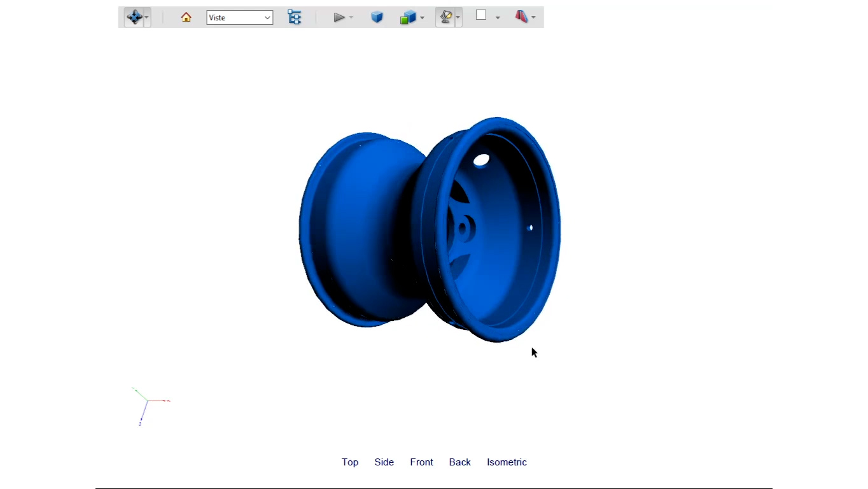This screenshot has height=489, width=868.
Task: Switch to the Front view link
Action: pyautogui.click(x=421, y=462)
